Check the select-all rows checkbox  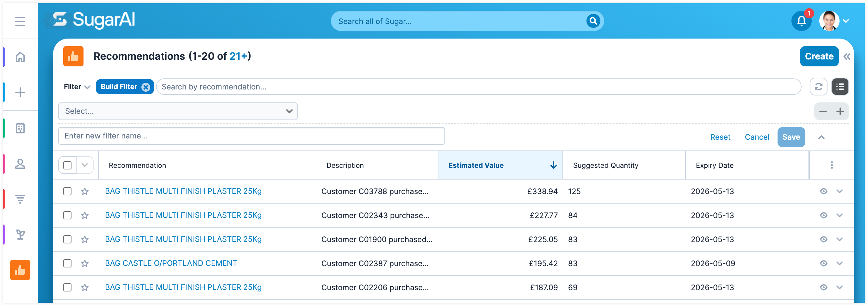coord(67,165)
